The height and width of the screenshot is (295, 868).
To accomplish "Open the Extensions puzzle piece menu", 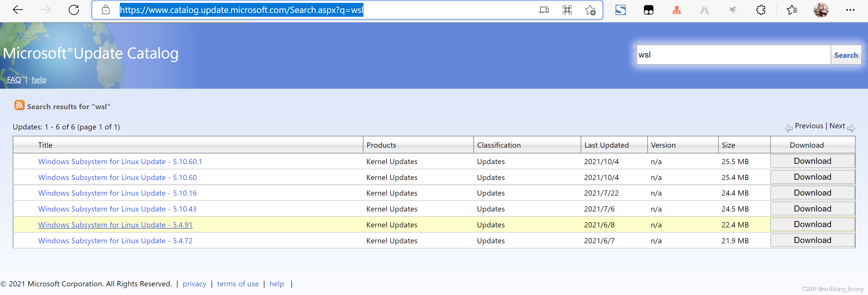I will (x=761, y=10).
